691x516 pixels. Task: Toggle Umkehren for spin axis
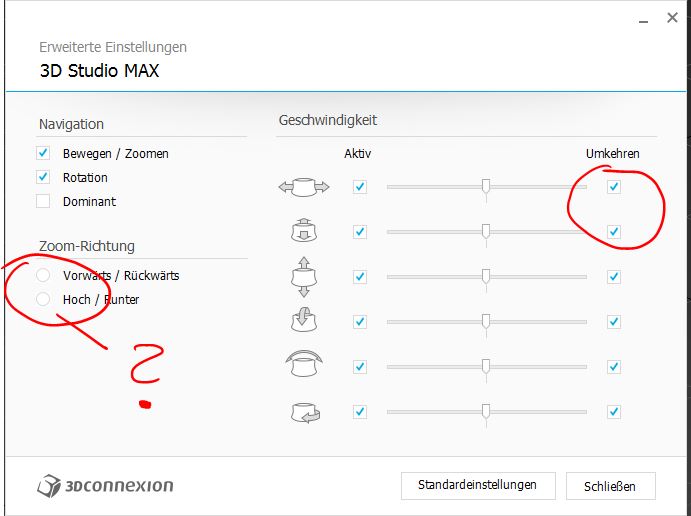(613, 412)
